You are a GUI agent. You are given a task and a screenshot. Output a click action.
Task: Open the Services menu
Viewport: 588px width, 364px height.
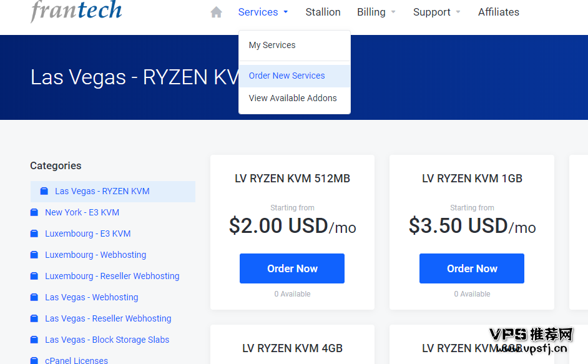tap(258, 12)
